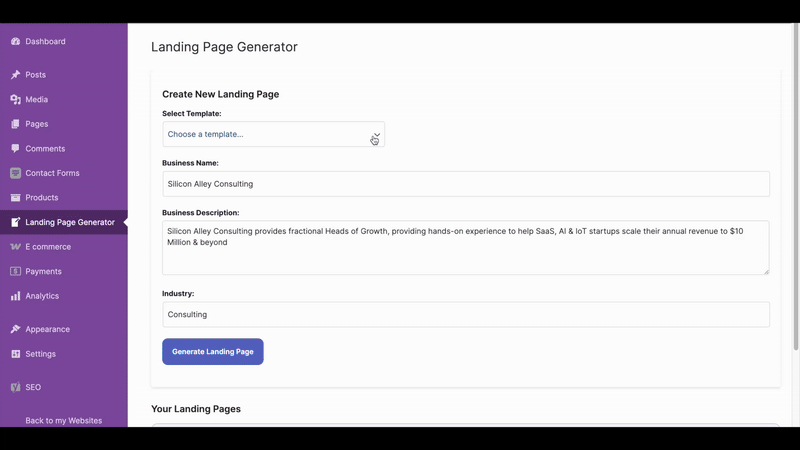Click the Payments dollar icon

click(15, 271)
